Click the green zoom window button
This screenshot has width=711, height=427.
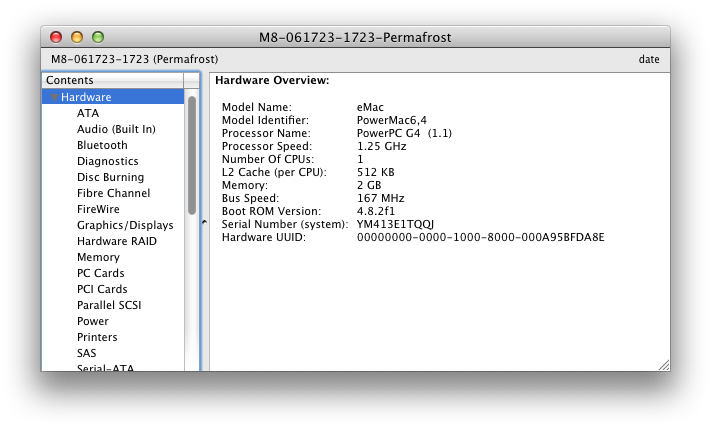(97, 37)
